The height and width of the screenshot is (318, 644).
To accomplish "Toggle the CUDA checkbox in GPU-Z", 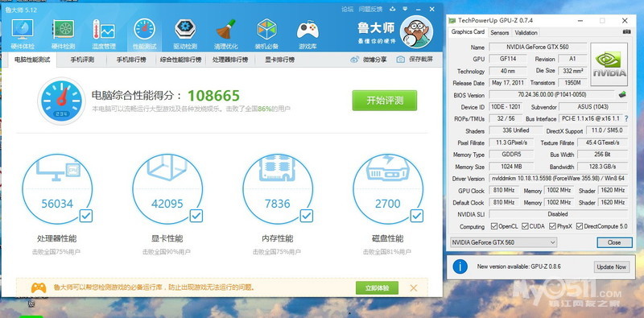I will tap(525, 226).
